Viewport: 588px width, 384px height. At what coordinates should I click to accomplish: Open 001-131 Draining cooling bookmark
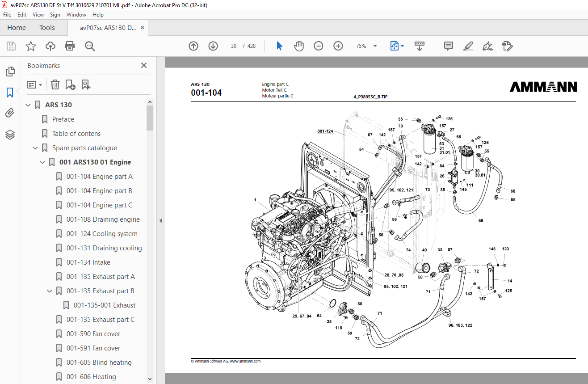(104, 248)
